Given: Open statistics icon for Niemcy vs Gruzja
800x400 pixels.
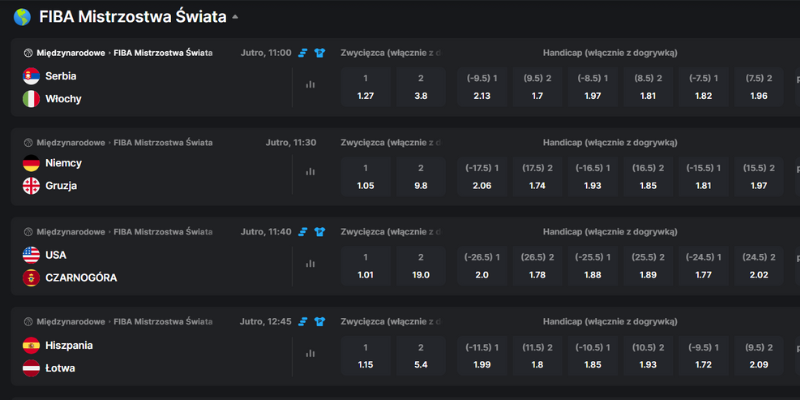Looking at the screenshot, I should pos(310,172).
